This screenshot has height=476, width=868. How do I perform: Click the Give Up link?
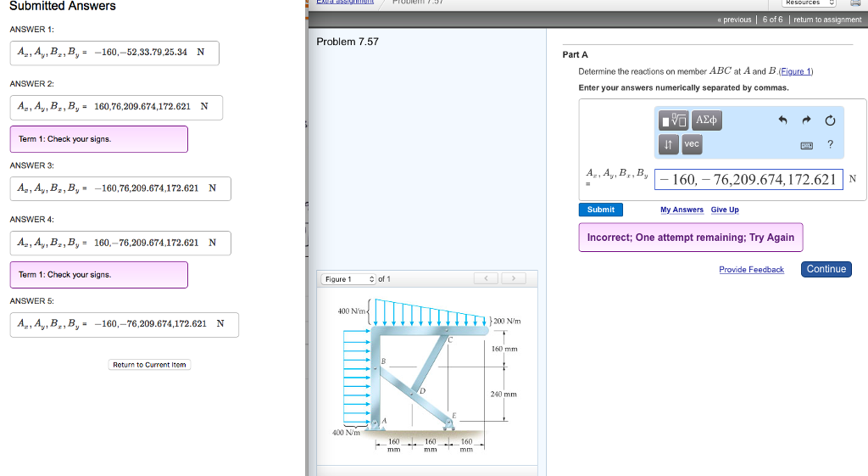tap(725, 210)
